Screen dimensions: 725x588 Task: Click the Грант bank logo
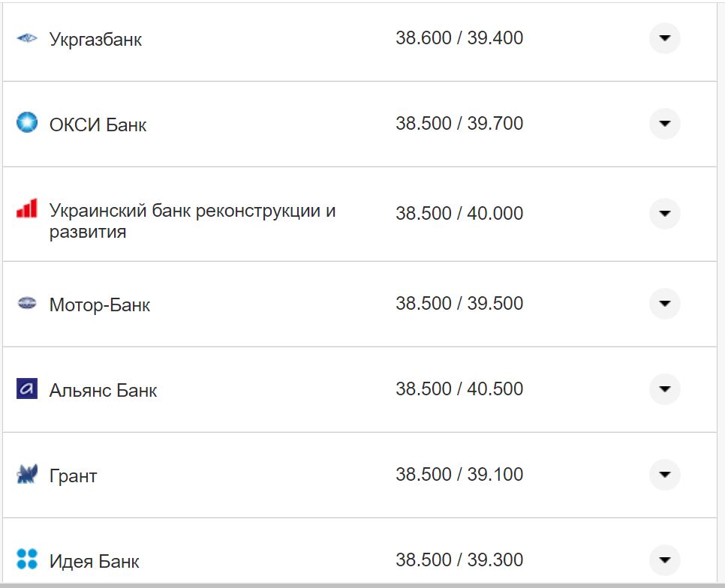click(x=27, y=474)
